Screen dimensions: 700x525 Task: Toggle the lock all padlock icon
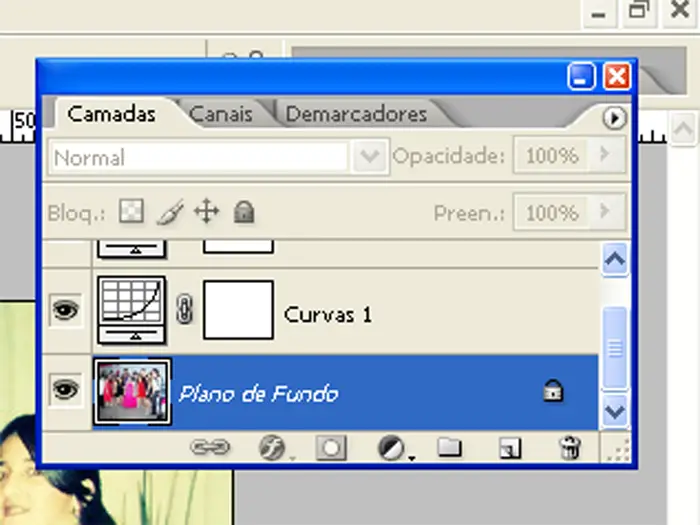click(x=243, y=212)
